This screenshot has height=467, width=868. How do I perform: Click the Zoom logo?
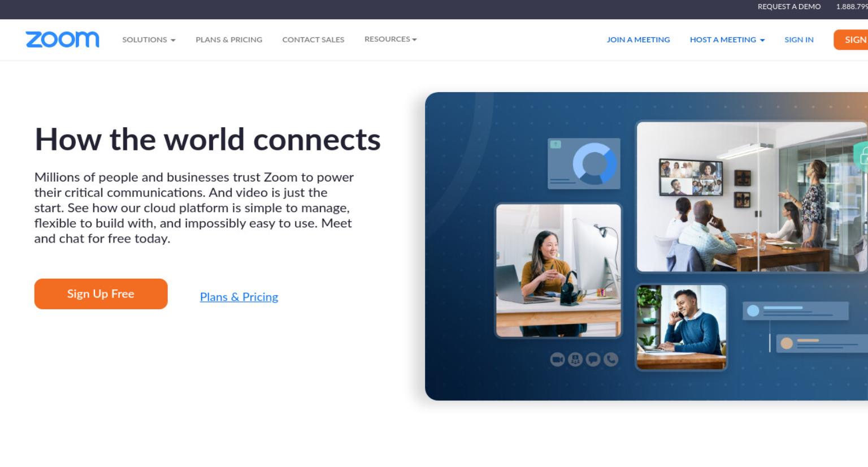pyautogui.click(x=62, y=40)
